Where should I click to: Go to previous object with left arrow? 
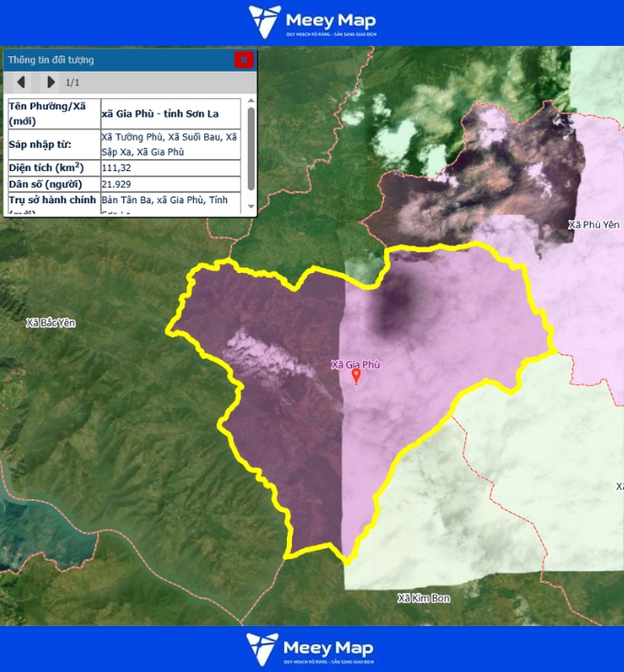pyautogui.click(x=21, y=82)
